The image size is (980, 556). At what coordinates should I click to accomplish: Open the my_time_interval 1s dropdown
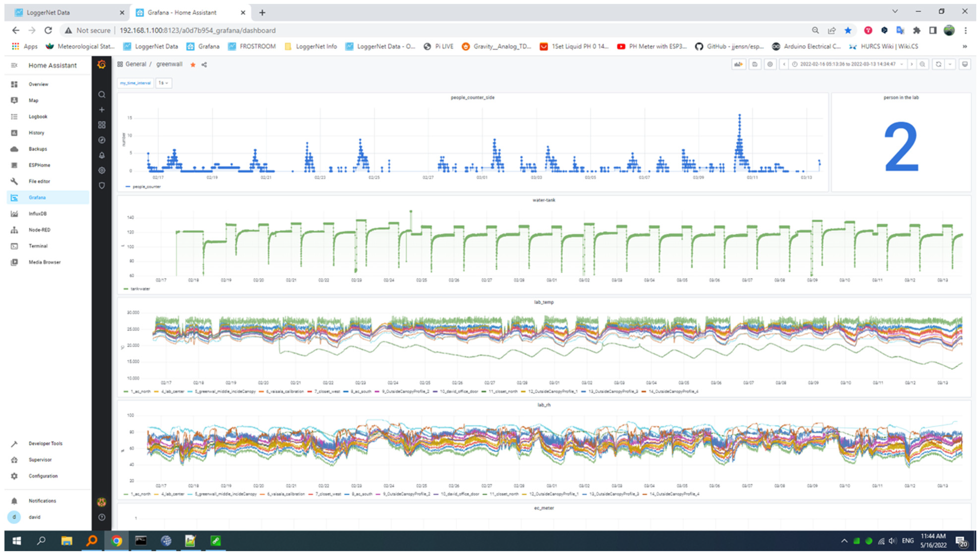pos(163,83)
